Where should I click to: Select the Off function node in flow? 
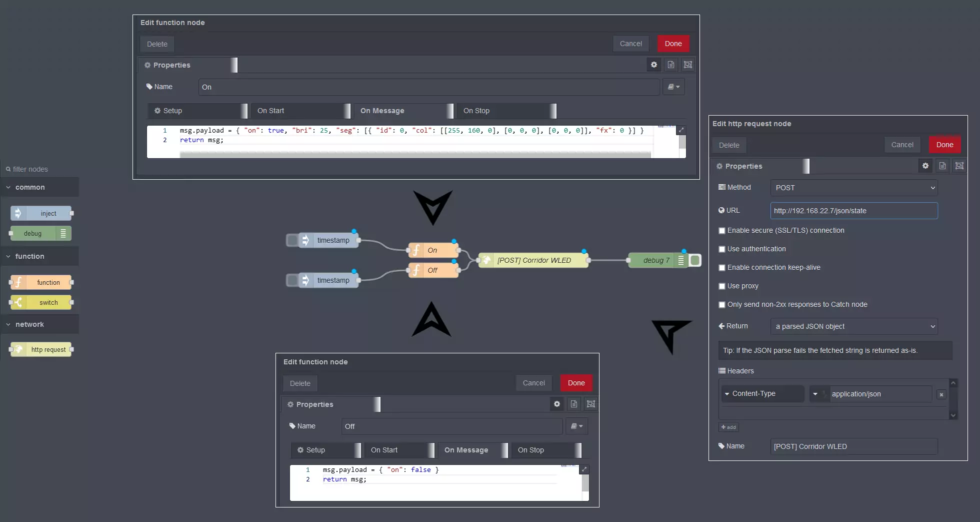[x=433, y=270]
